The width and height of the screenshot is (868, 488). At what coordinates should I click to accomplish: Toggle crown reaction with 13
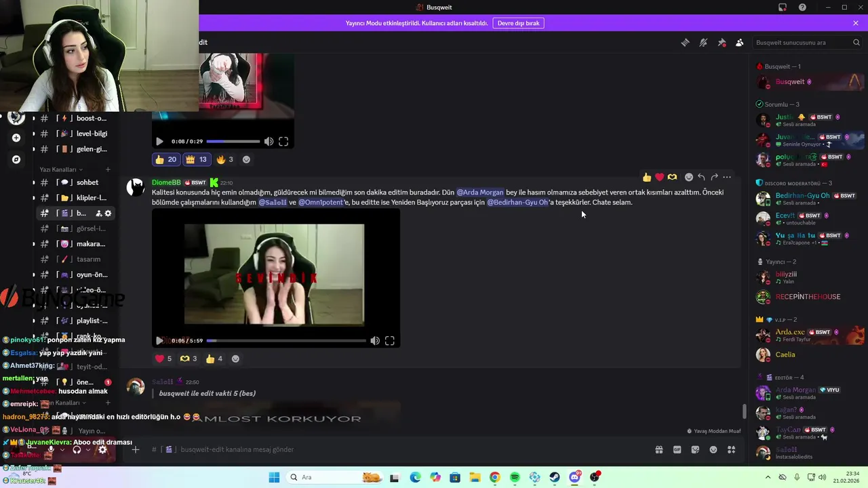(x=196, y=159)
